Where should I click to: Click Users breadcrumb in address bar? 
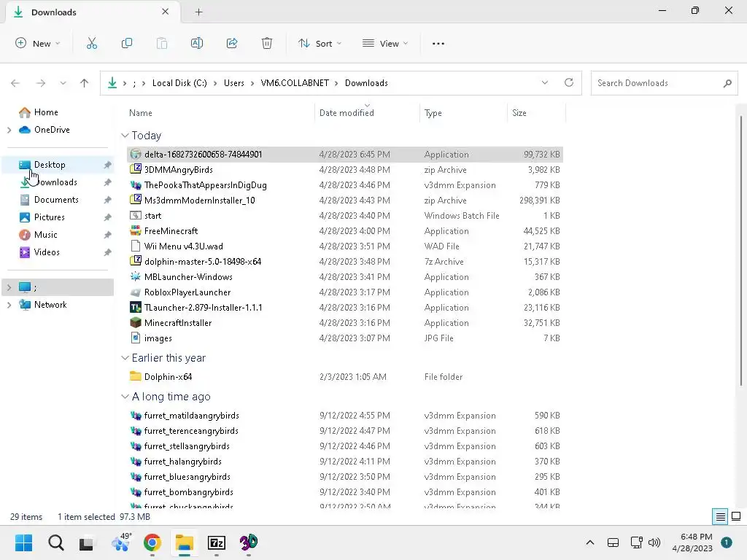tap(234, 83)
